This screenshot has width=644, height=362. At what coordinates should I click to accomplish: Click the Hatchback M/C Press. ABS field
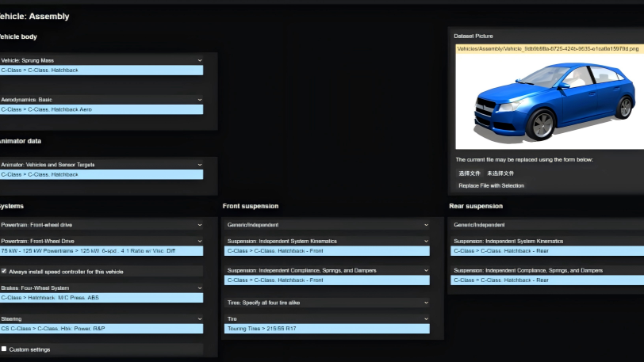102,297
